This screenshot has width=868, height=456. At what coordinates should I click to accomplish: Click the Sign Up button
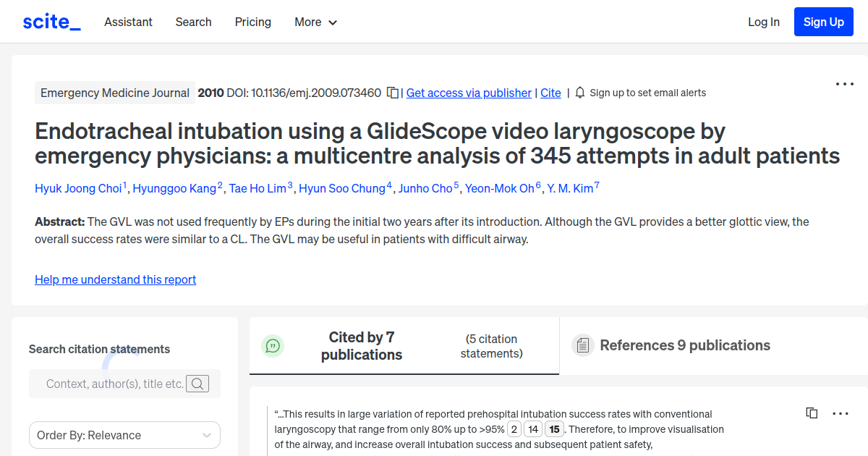coord(823,22)
